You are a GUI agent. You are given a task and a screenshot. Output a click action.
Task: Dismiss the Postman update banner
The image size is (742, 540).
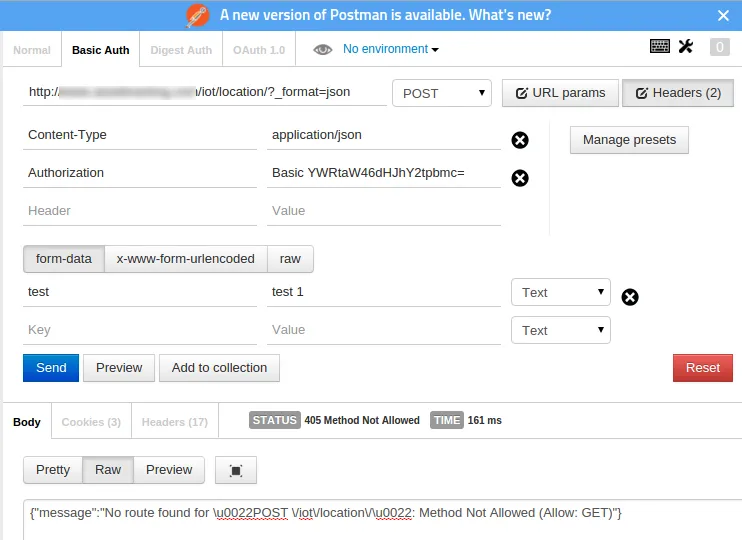coord(723,16)
